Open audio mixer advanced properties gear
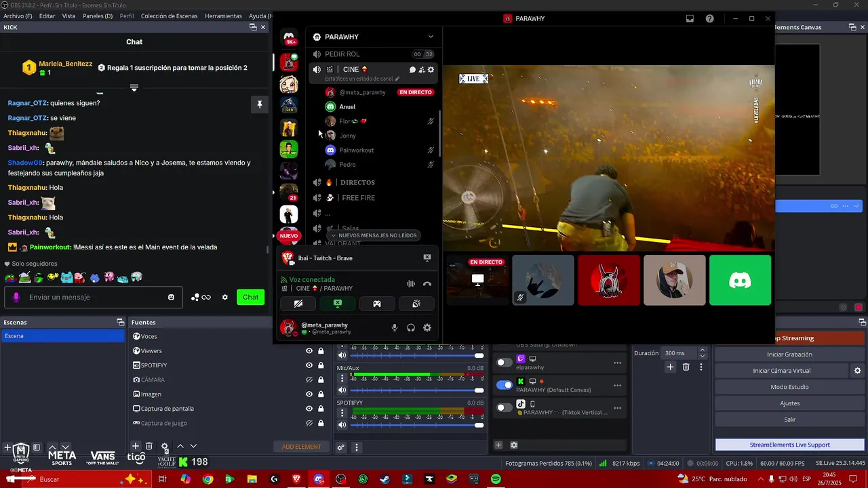This screenshot has height=488, width=868. [x=341, y=447]
